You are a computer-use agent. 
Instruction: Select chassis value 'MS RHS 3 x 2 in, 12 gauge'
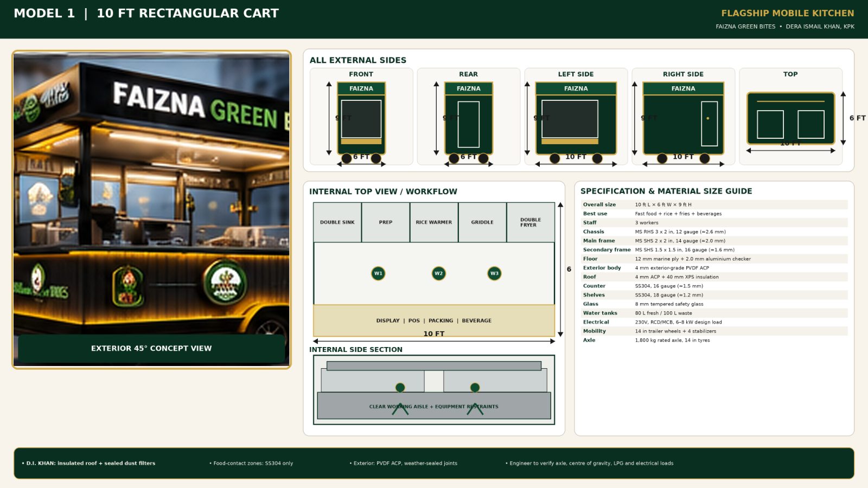680,232
